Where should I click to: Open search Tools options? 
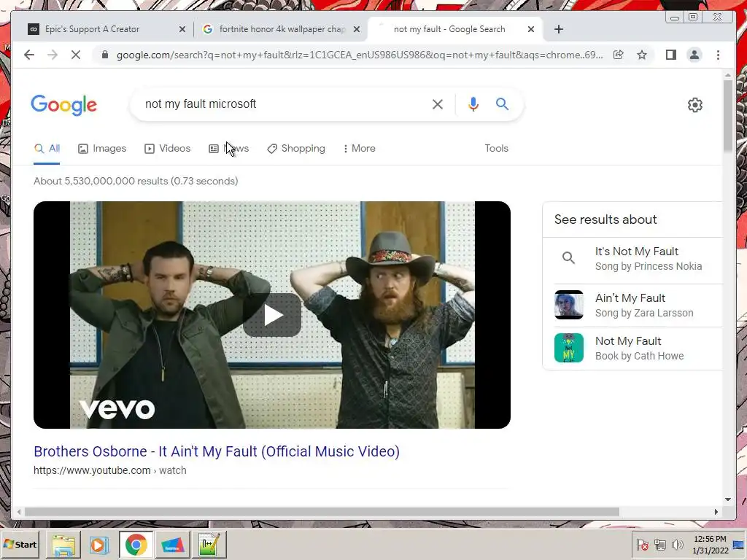coord(496,149)
